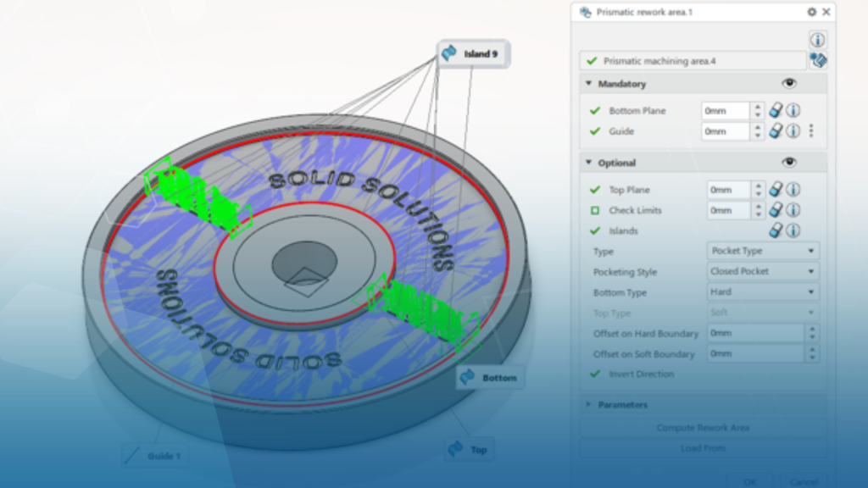
Task: Click the Offset on Soft Boundary stepper
Action: click(x=812, y=353)
